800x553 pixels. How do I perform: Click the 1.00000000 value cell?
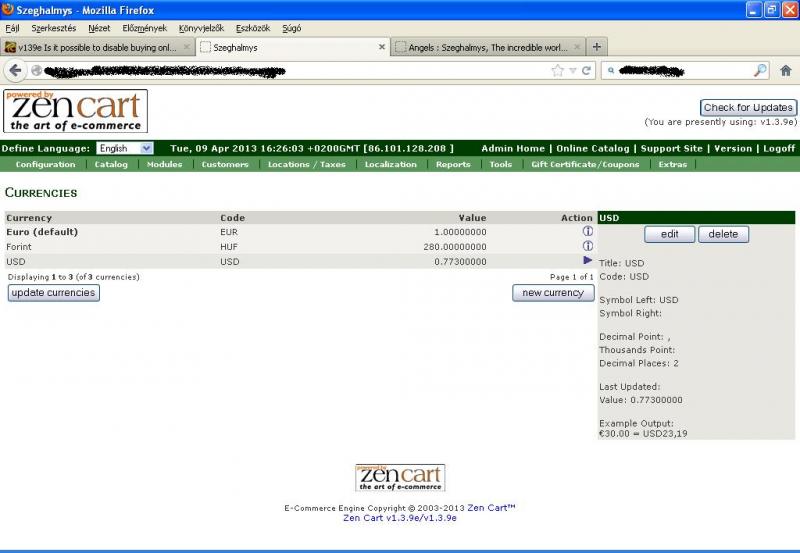[x=460, y=232]
